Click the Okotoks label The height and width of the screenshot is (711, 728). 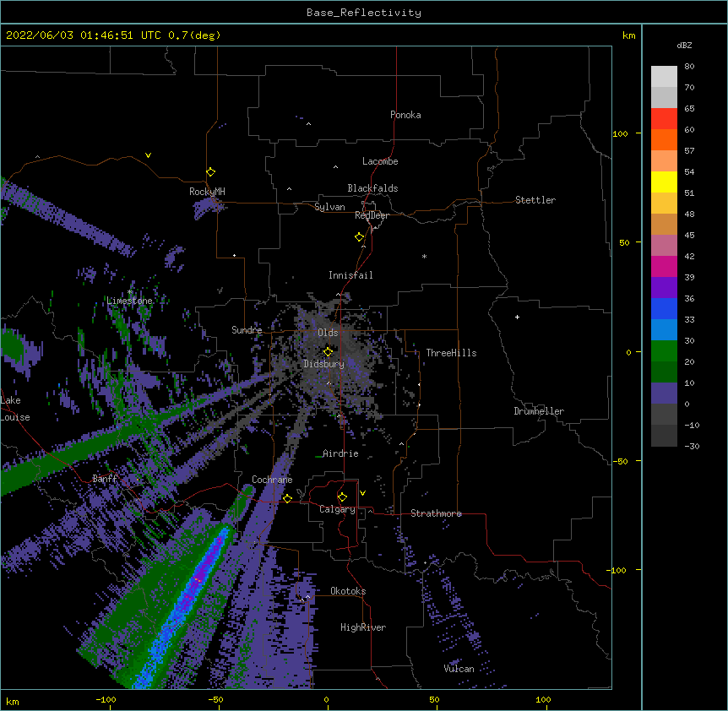tap(348, 591)
